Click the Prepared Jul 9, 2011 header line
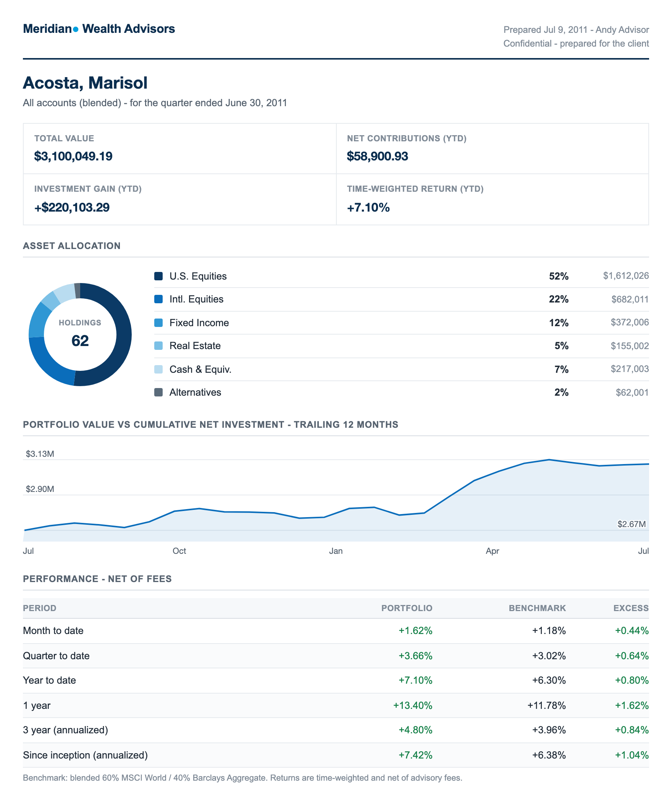The width and height of the screenshot is (672, 799). (576, 30)
